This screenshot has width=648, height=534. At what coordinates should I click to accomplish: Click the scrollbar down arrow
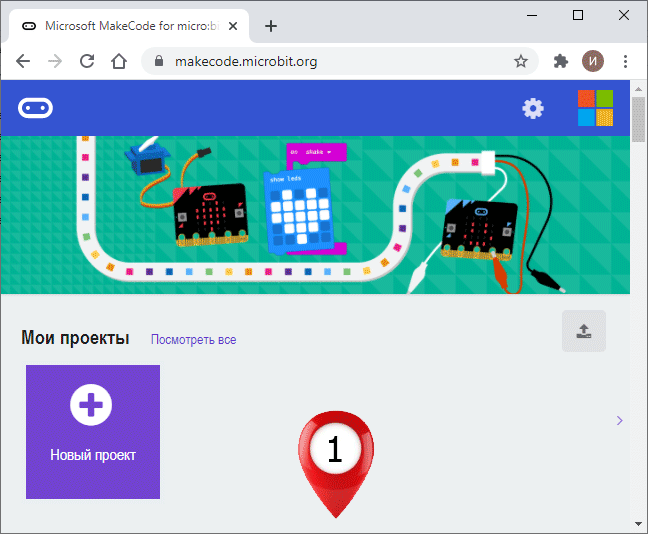pos(638,524)
